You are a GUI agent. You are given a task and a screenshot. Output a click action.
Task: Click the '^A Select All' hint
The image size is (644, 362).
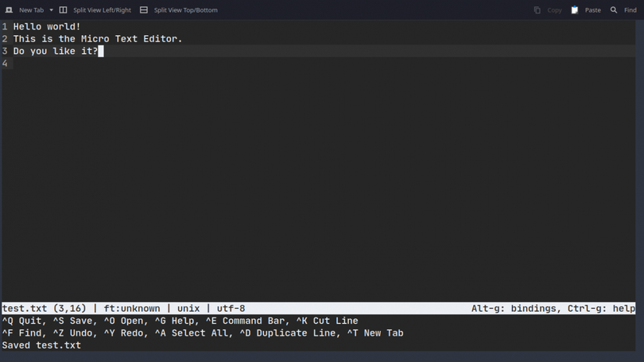pos(191,333)
